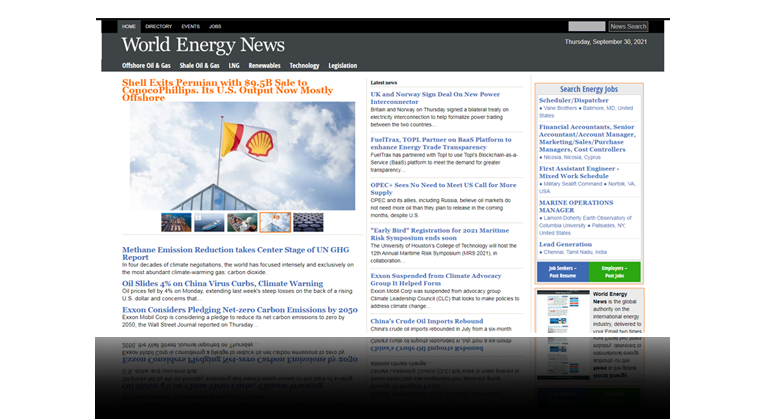The height and width of the screenshot is (419, 766).
Task: Click Chennai, Tamil Nadu, India location text
Action: click(x=573, y=252)
